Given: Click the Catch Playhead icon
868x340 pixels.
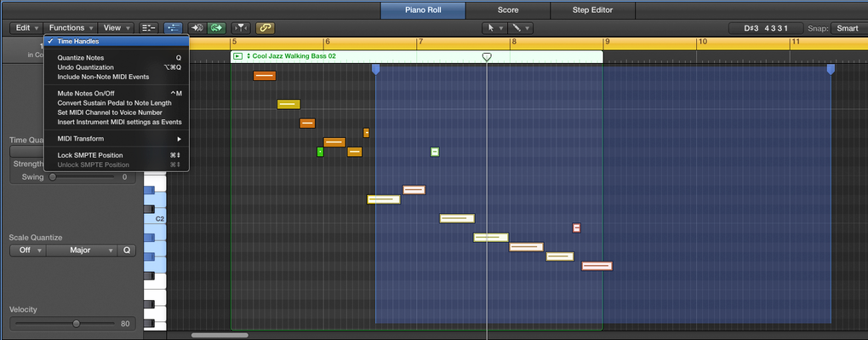Looking at the screenshot, I should pyautogui.click(x=240, y=28).
